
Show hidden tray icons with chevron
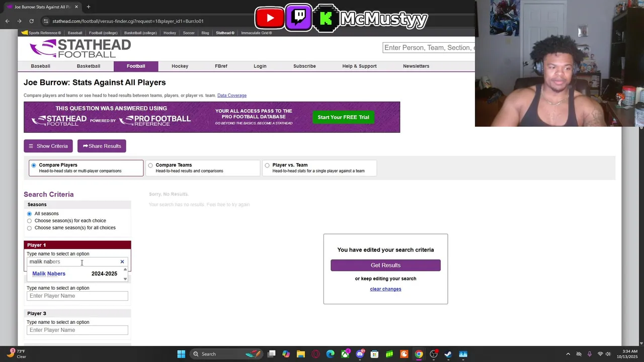tap(568, 354)
